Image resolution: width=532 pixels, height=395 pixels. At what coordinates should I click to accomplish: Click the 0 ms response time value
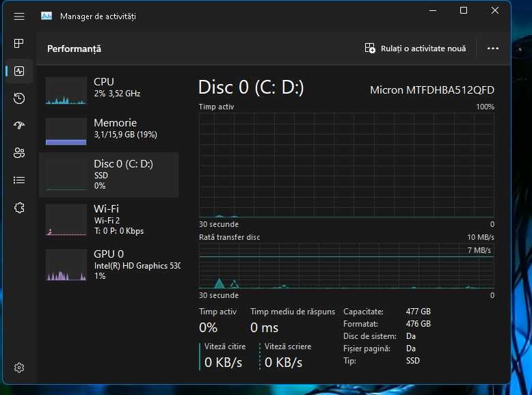pos(265,327)
